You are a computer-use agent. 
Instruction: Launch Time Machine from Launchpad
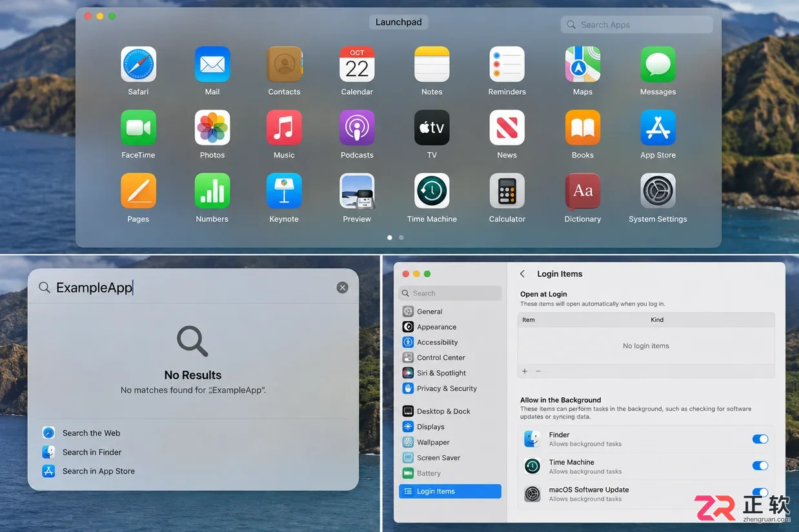coord(432,191)
